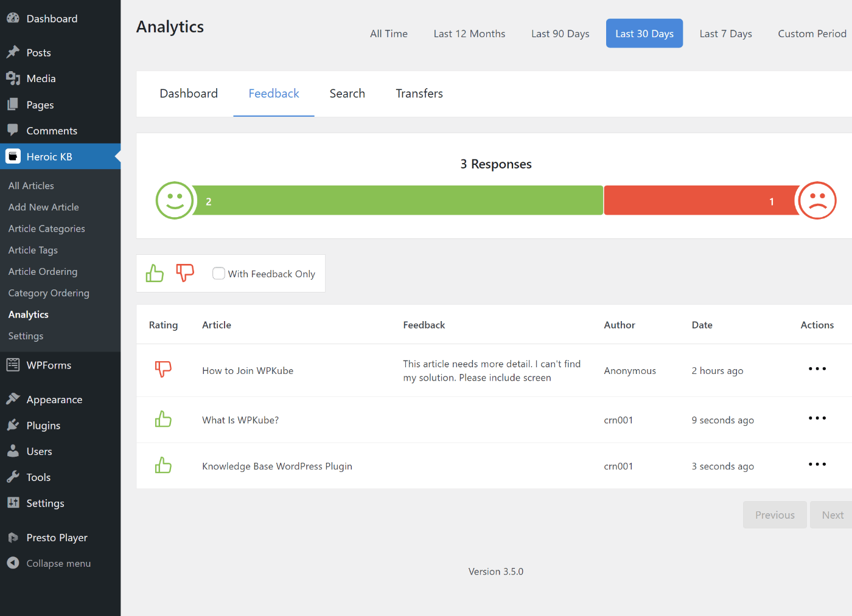Filter by red thumbs-down rating icon
The height and width of the screenshot is (616, 852).
(x=185, y=273)
